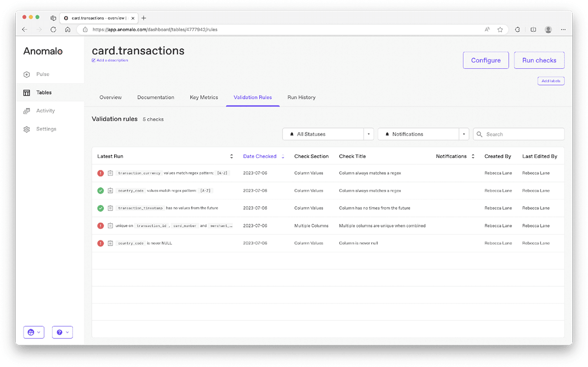The image size is (588, 367).
Task: Switch to the Key Metrics tab
Action: tap(204, 97)
